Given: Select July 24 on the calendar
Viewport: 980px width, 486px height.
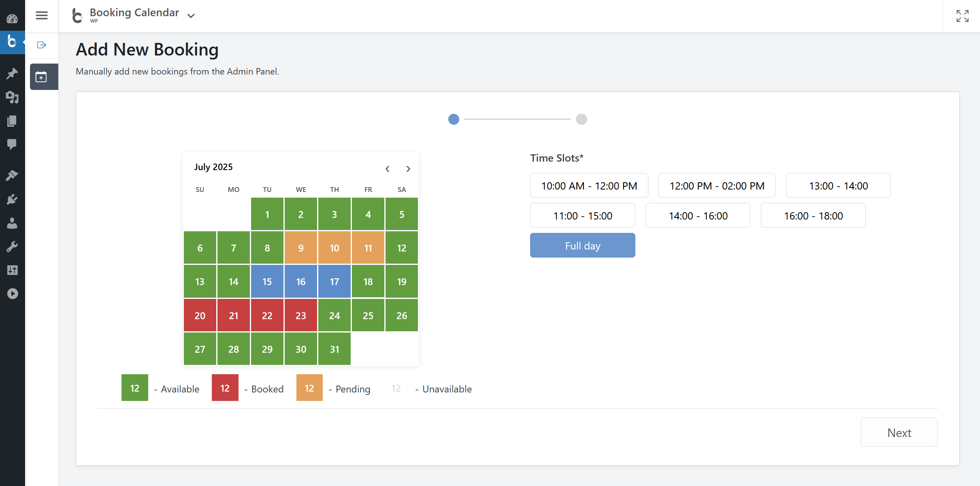Looking at the screenshot, I should [334, 315].
